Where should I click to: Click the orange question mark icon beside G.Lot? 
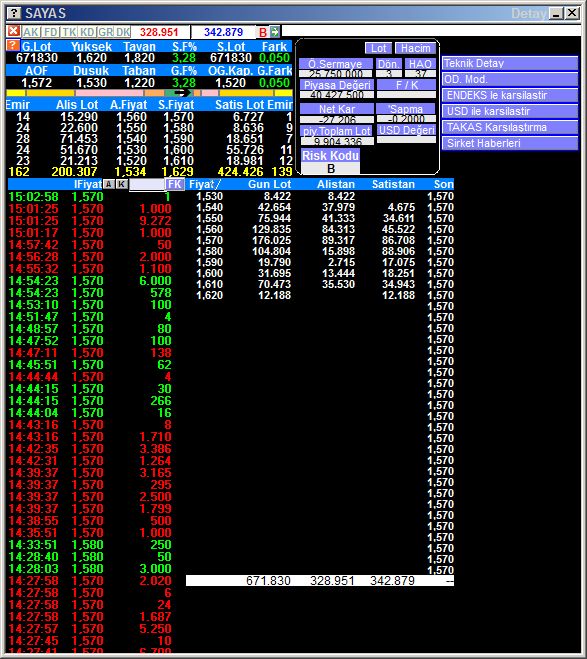13,45
